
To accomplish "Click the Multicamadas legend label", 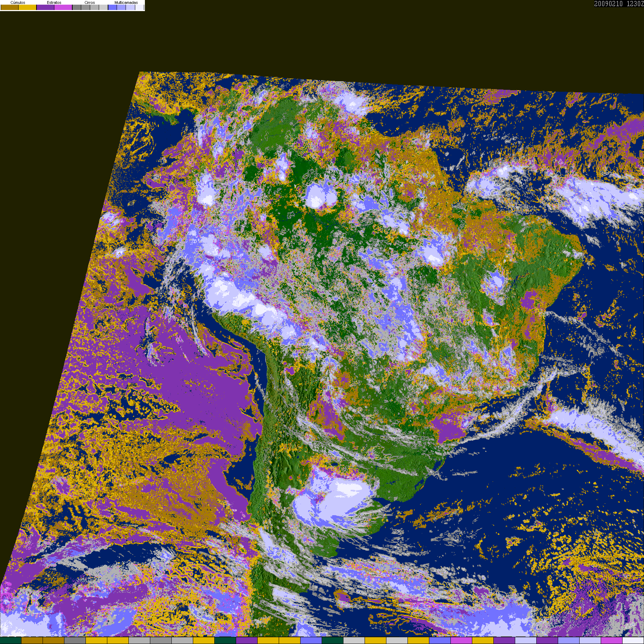I will [126, 3].
